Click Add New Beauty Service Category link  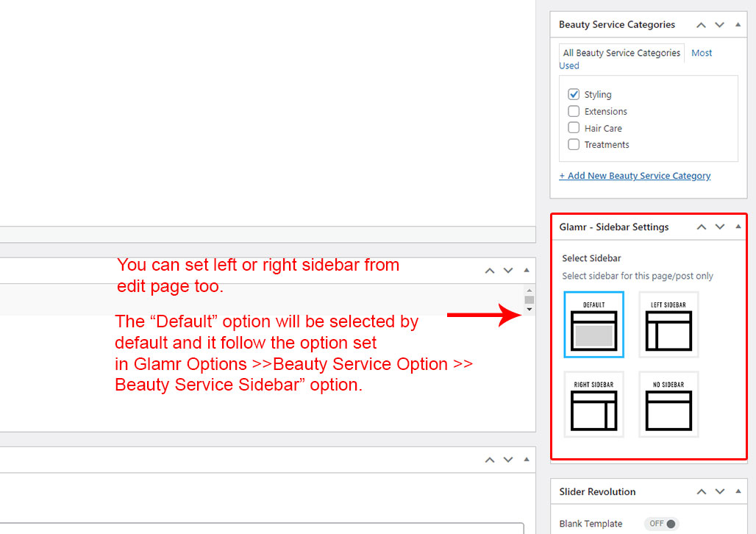(x=635, y=176)
